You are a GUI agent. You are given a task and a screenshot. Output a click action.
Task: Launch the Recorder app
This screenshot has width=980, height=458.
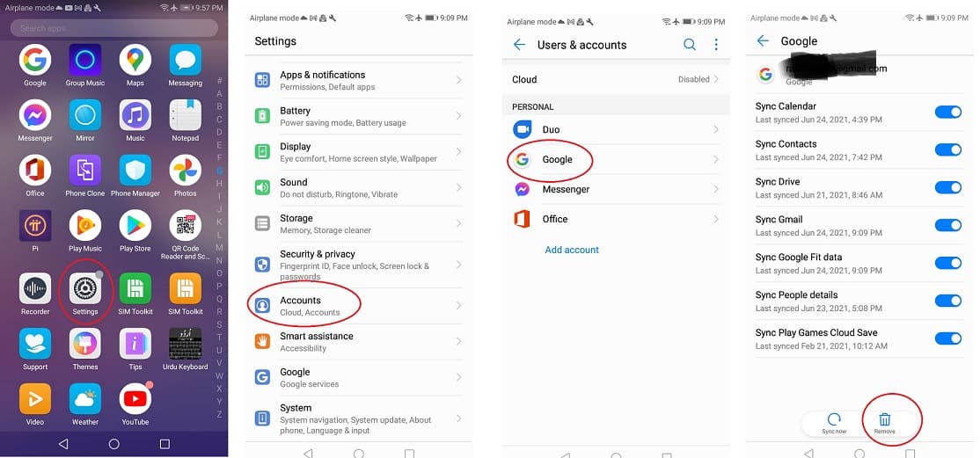pos(35,289)
